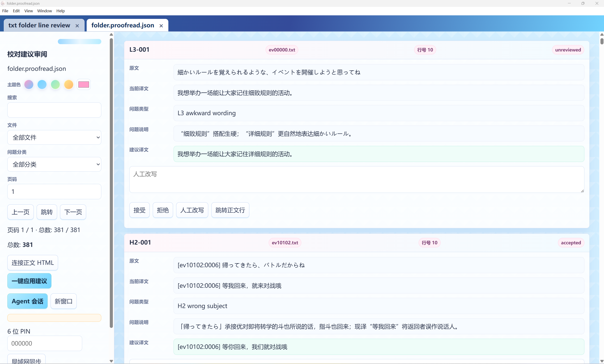The image size is (604, 364).
Task: Select the purple gradient theme color
Action: (x=29, y=85)
